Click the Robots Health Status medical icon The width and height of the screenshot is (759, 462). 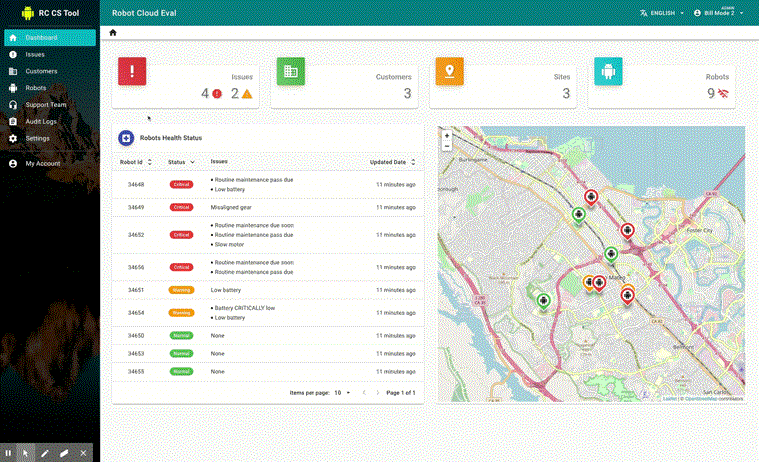tap(126, 138)
